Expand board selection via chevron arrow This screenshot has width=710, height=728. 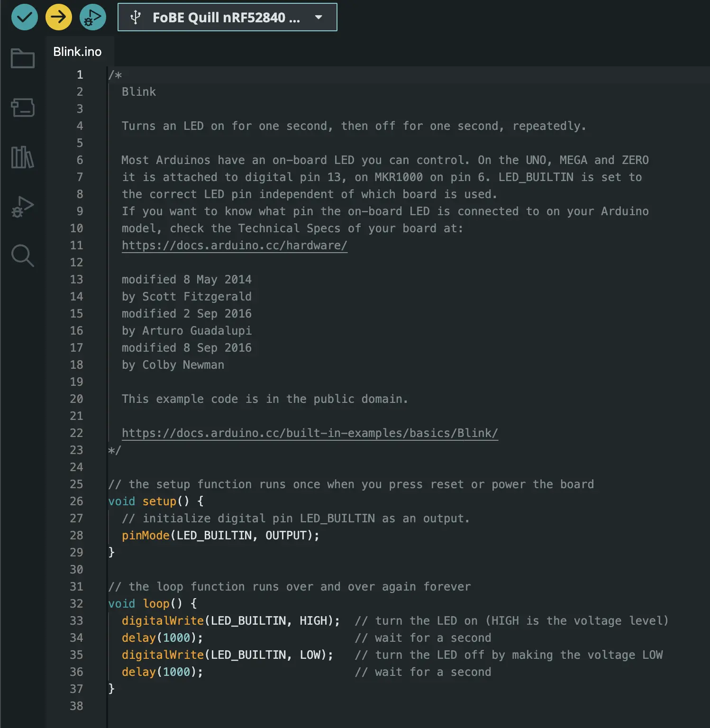point(318,17)
